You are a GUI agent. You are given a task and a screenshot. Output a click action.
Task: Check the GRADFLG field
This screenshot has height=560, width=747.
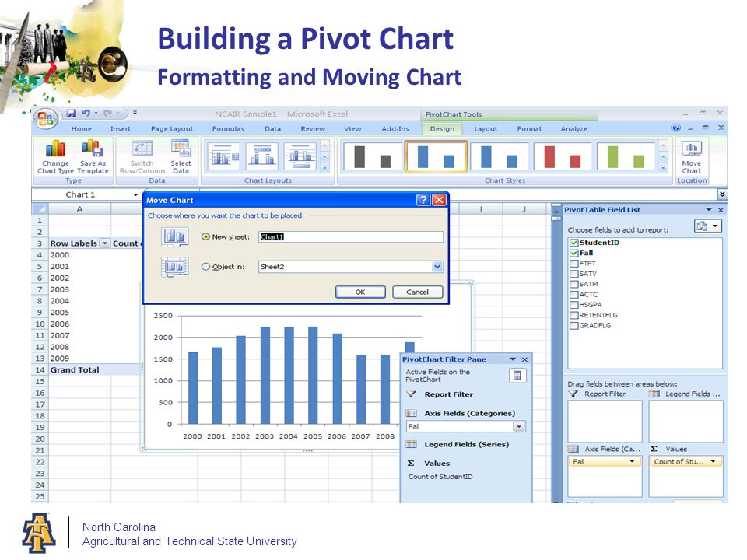[x=574, y=326]
